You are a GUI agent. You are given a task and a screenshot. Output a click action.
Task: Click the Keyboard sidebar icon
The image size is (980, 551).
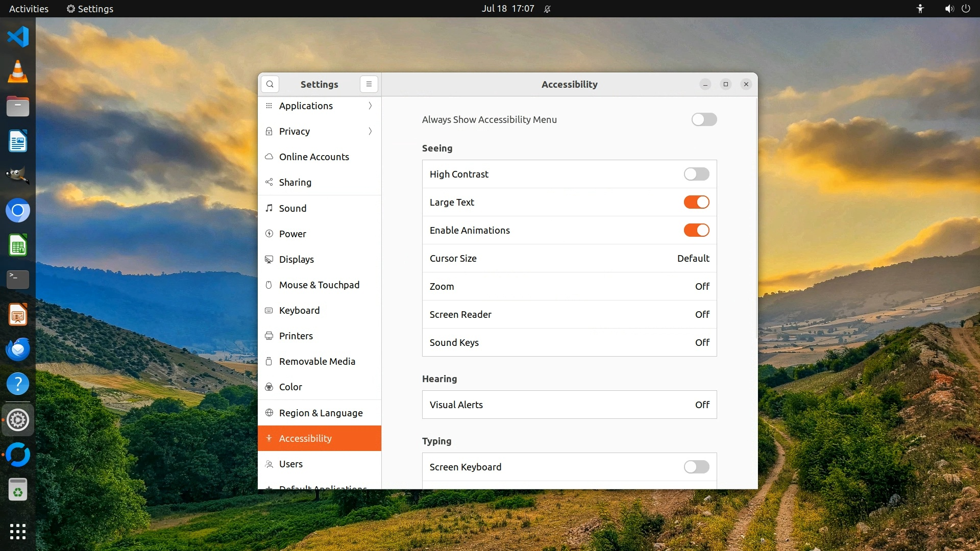point(269,310)
